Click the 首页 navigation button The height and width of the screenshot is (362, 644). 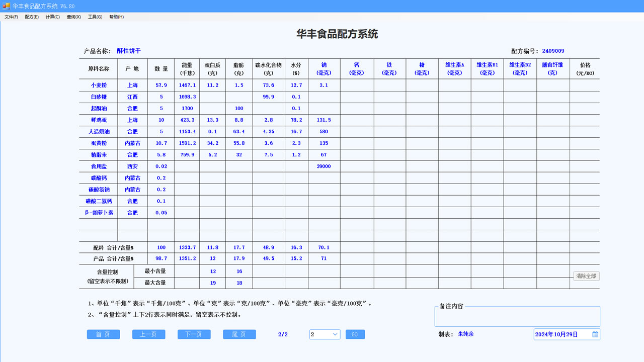click(103, 334)
